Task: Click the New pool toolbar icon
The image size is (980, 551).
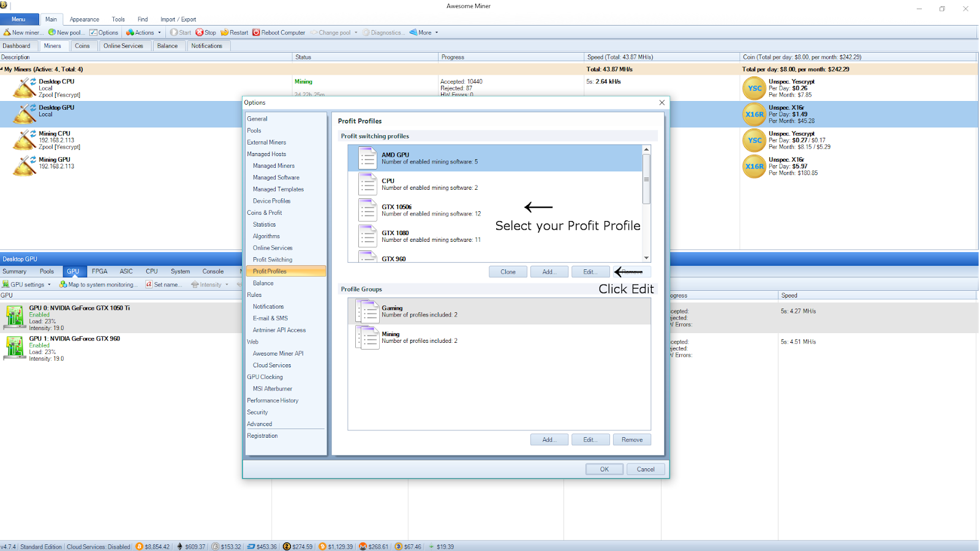Action: tap(52, 32)
